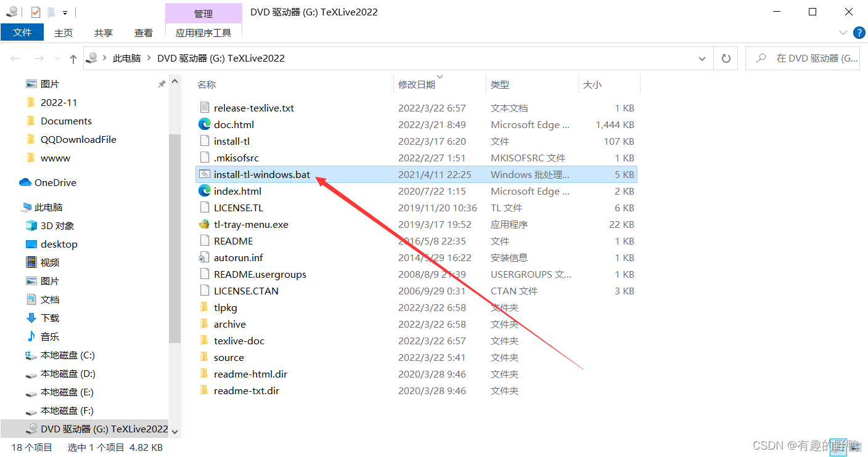Image resolution: width=868 pixels, height=457 pixels.
Task: Click the 下载 download arrow icon
Action: point(31,318)
